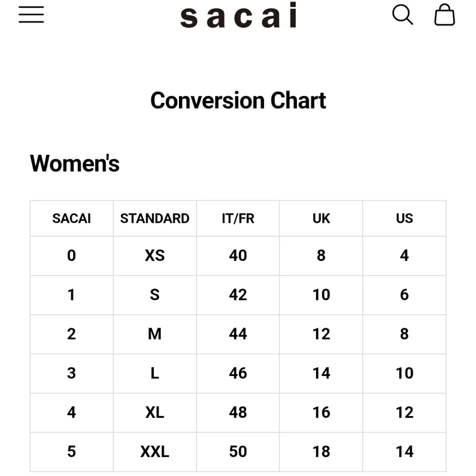Select the SACAI column header
The height and width of the screenshot is (476, 476).
(72, 218)
